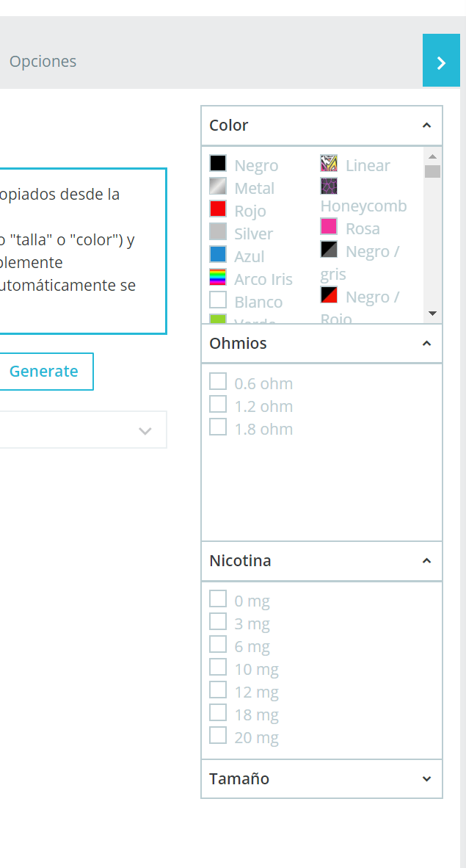
Task: Click the blue right arrow button
Action: [441, 62]
